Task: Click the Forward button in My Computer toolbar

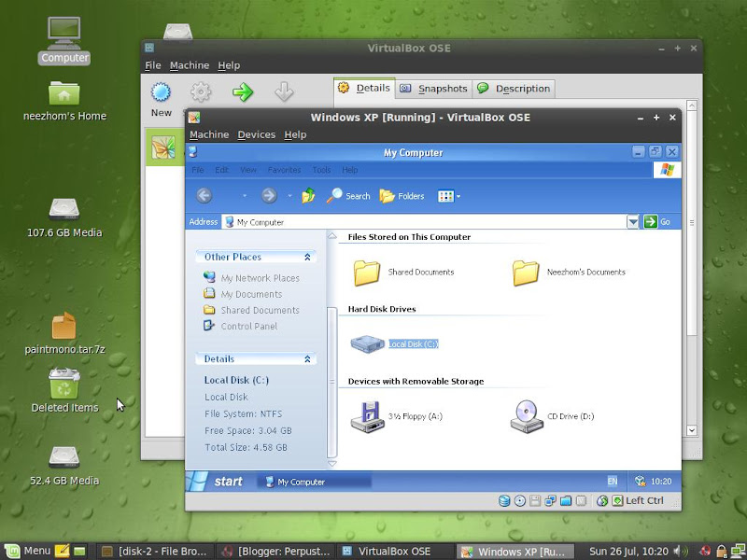Action: click(x=269, y=196)
